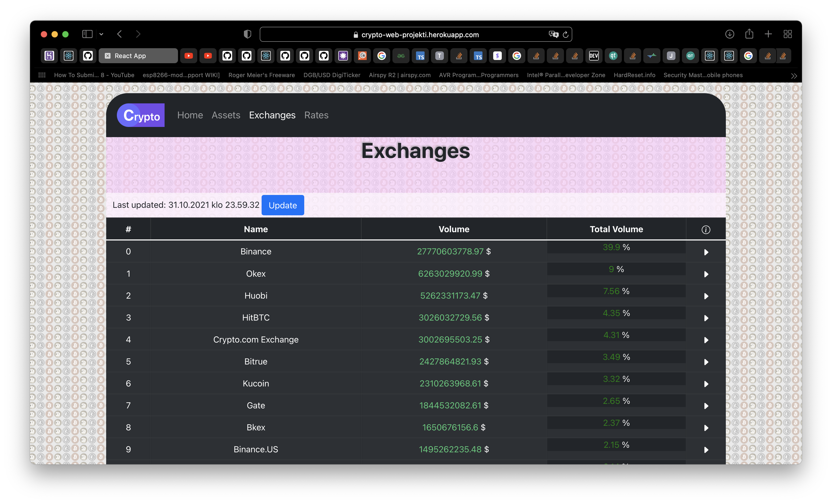Image resolution: width=832 pixels, height=504 pixels.
Task: Open the downloads icon in toolbar
Action: coord(729,34)
